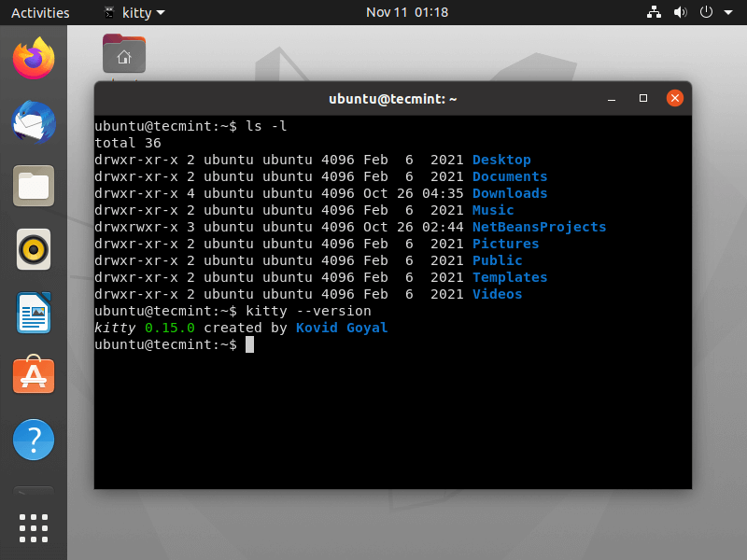This screenshot has height=560, width=747.
Task: Minimize the kitty terminal window
Action: pos(611,98)
